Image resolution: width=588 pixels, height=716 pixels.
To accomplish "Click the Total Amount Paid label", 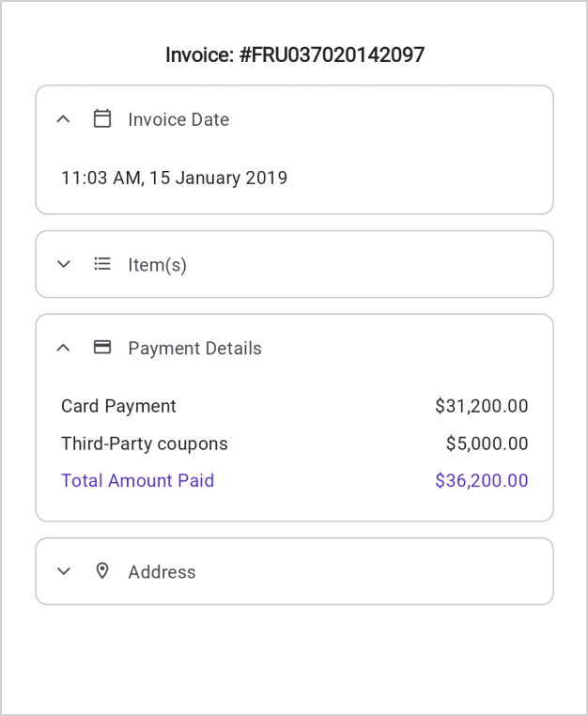I will [137, 480].
